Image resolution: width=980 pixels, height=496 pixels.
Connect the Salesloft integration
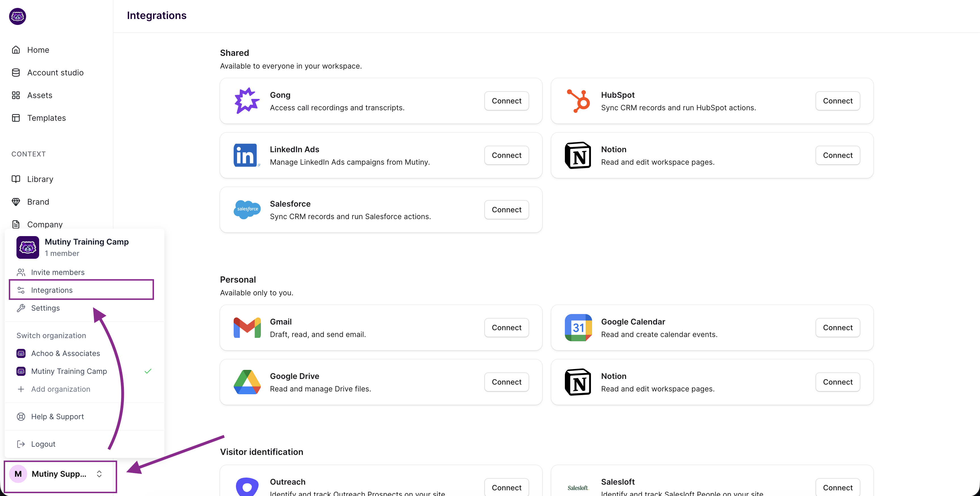point(837,487)
